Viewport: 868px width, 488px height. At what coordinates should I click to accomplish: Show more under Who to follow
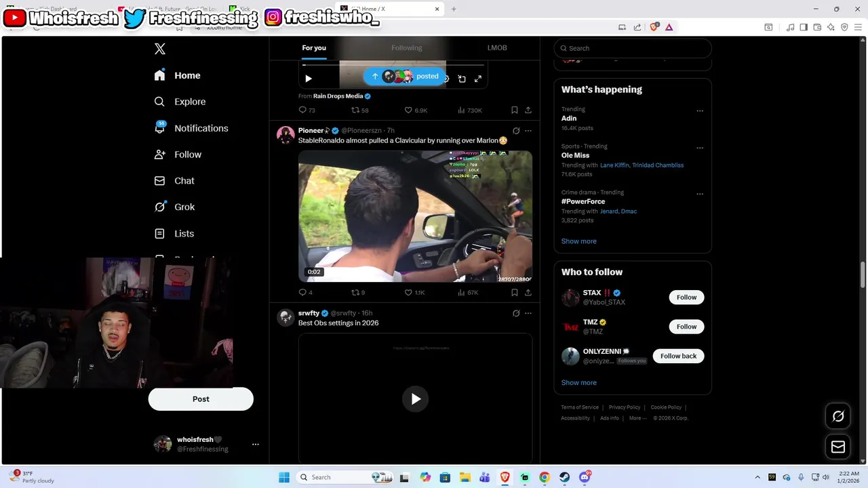tap(578, 383)
